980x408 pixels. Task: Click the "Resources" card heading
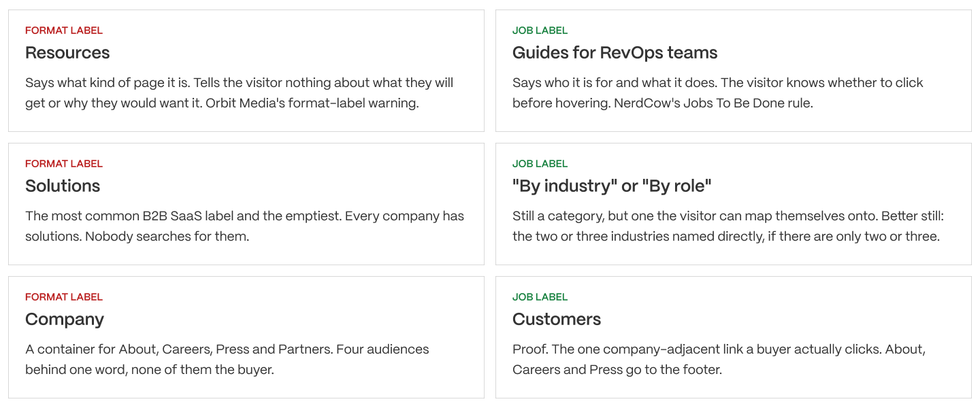tap(67, 52)
